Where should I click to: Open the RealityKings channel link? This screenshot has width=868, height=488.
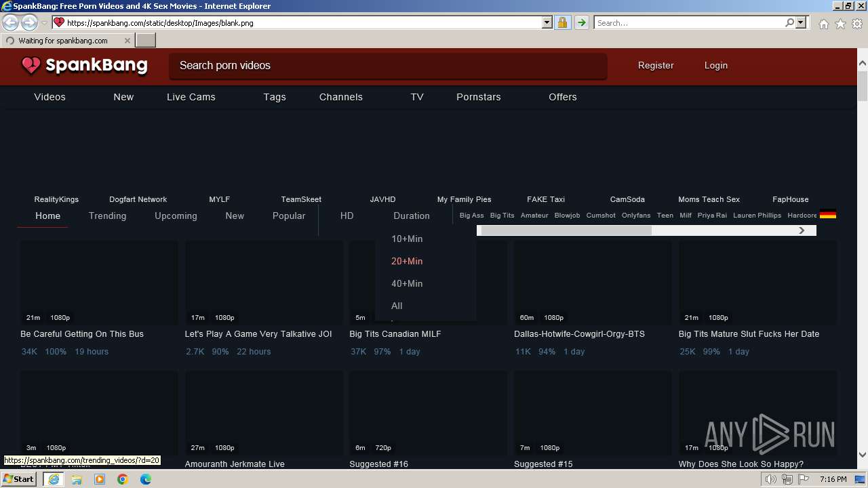point(56,199)
